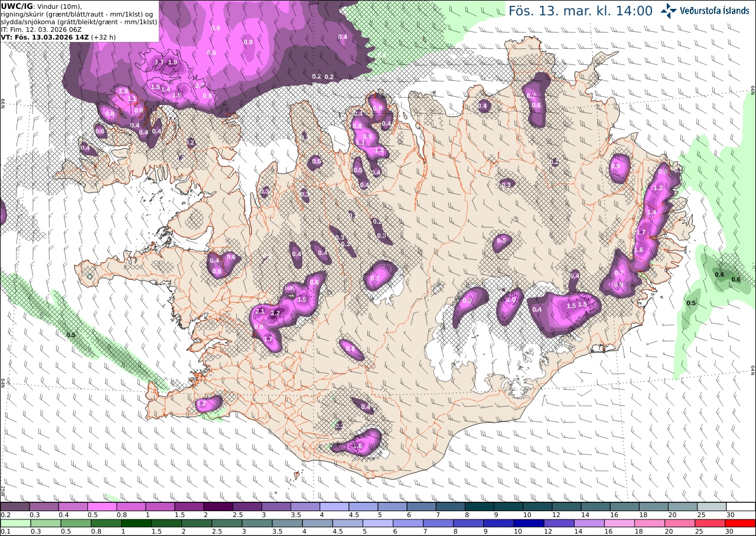This screenshot has width=756, height=536.
Task: Click the '1.1' snowfall value in the north
Action: click(x=360, y=142)
